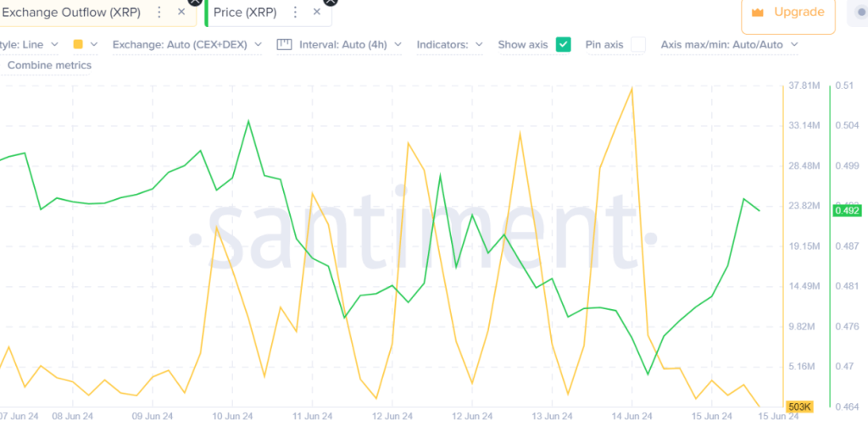Viewport: 868px width, 431px height.
Task: Click the 0.464 price axis value
Action: pos(845,406)
